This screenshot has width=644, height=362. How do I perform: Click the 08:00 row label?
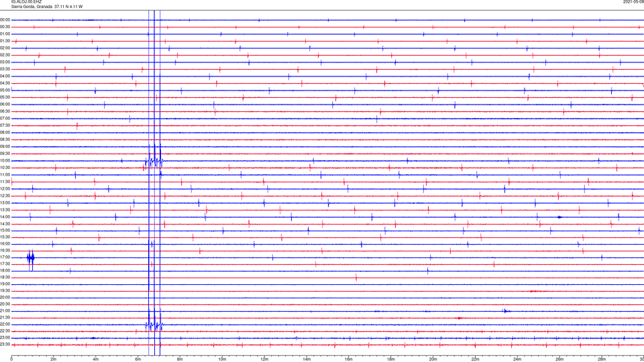tap(5, 133)
